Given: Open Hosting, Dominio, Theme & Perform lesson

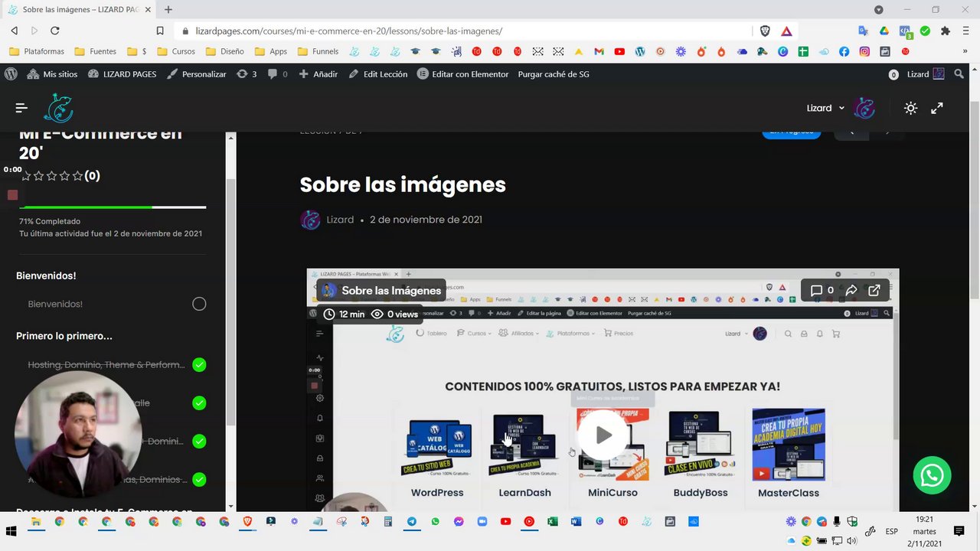Looking at the screenshot, I should tap(106, 364).
